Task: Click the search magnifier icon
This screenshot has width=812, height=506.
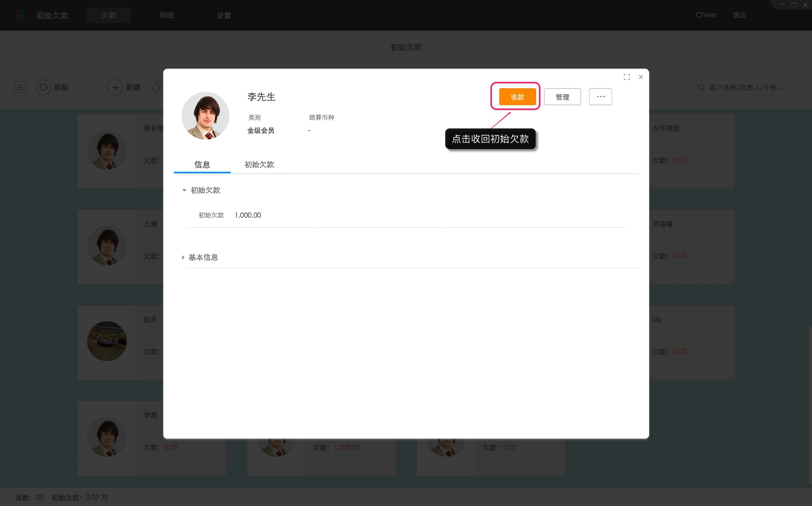Action: 701,87
